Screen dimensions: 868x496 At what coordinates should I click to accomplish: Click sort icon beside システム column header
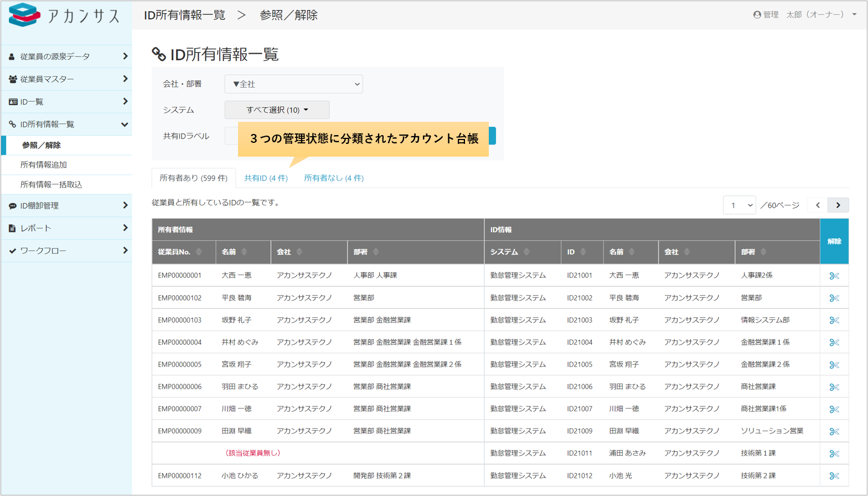coord(526,252)
